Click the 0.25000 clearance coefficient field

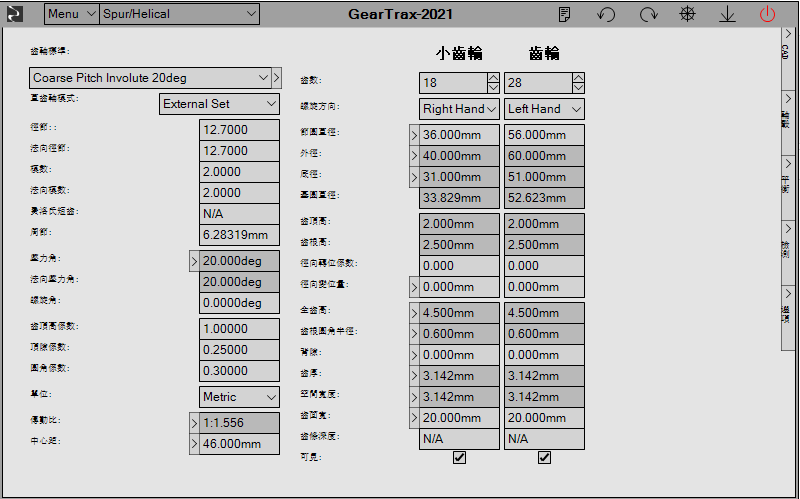click(x=239, y=350)
